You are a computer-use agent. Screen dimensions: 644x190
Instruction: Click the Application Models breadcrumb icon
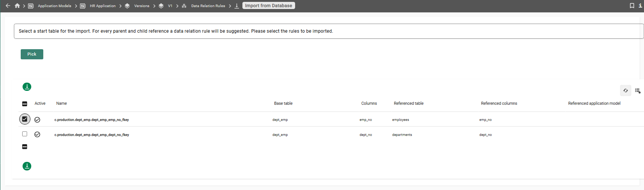pos(31,6)
